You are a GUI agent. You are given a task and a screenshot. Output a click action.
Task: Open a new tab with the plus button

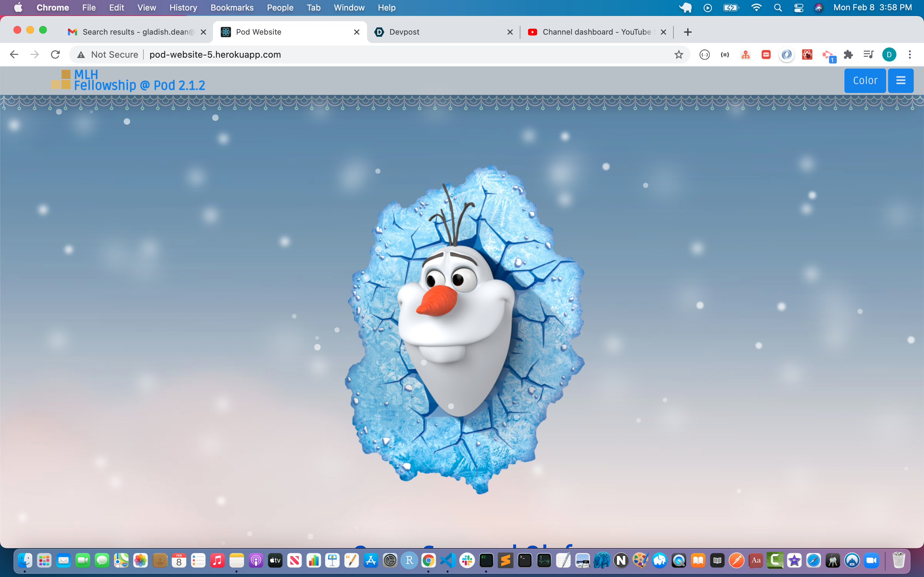[x=687, y=32]
